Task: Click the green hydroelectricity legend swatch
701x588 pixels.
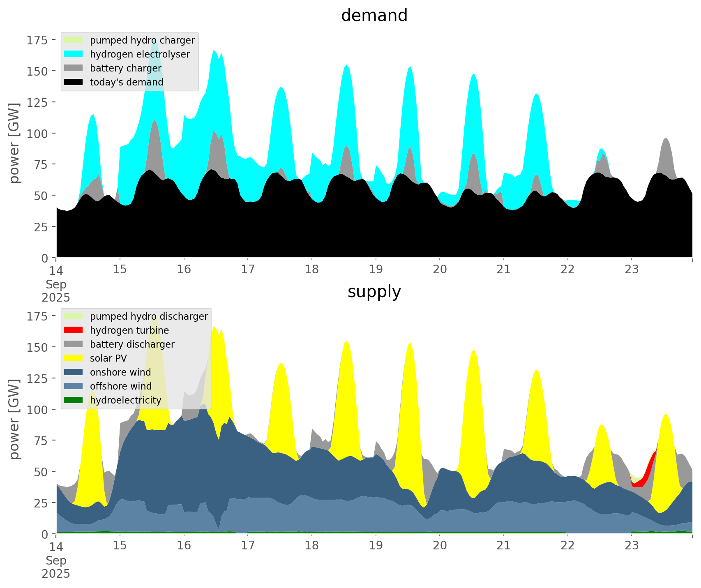Action: point(73,400)
